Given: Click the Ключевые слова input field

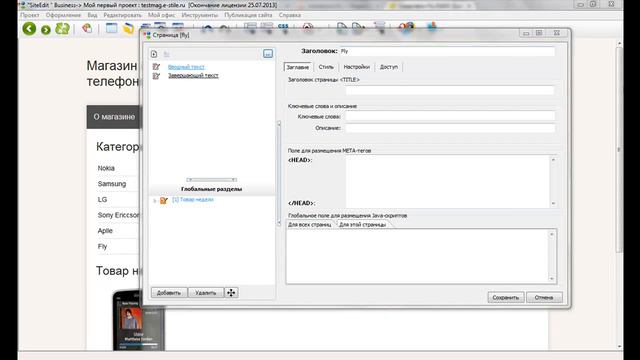Looking at the screenshot, I should coord(450,116).
